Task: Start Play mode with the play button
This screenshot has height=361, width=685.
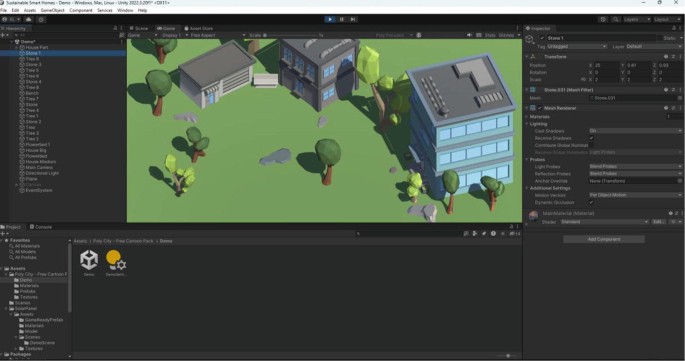Action: coord(330,19)
